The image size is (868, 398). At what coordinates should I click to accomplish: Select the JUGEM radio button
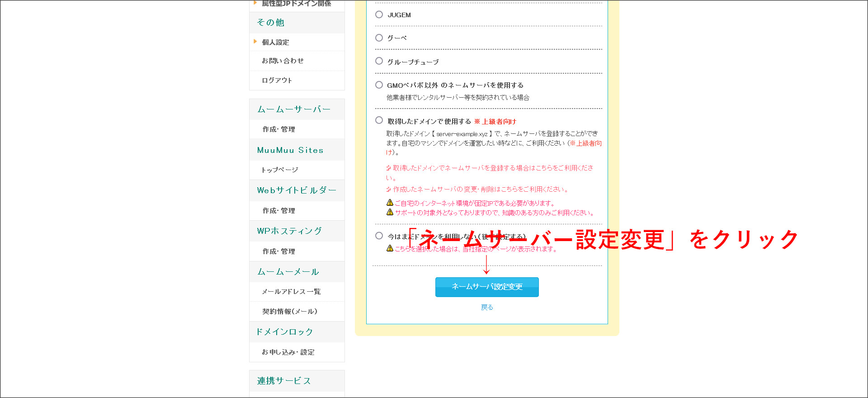pyautogui.click(x=379, y=14)
